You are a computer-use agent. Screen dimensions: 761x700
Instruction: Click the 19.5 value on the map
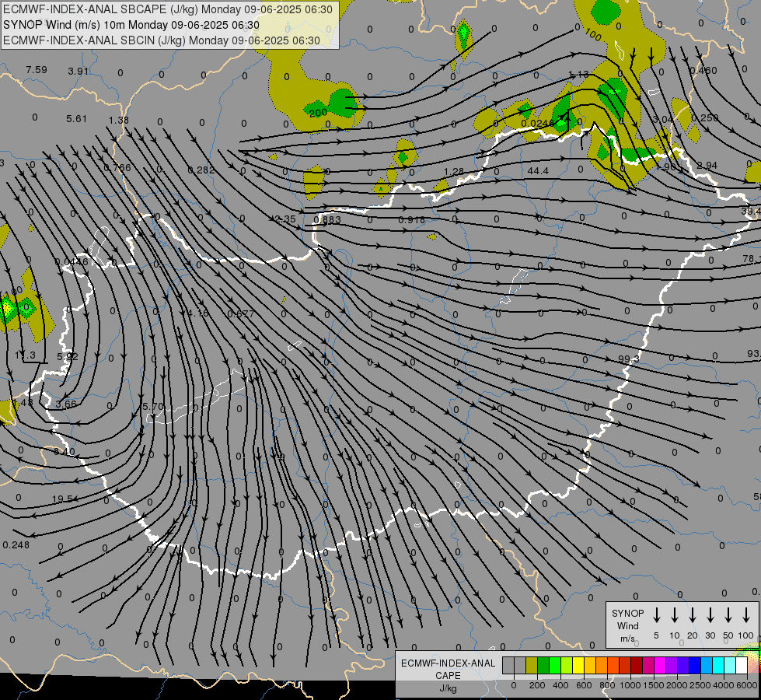coord(63,499)
